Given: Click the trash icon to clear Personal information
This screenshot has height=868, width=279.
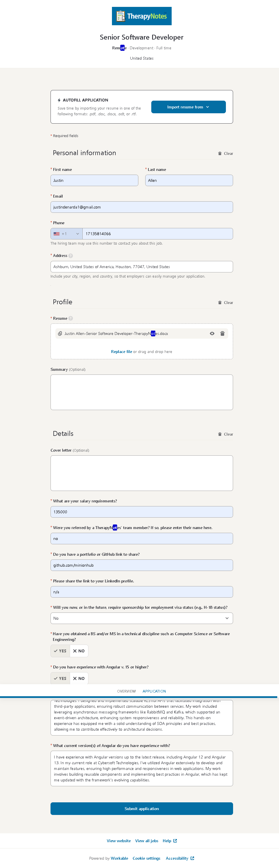Looking at the screenshot, I should click(x=220, y=153).
